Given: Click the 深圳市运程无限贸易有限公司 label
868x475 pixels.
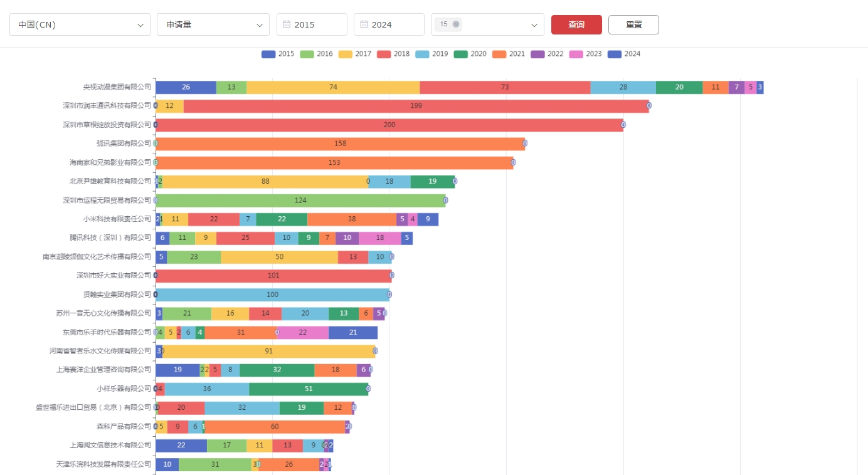Looking at the screenshot, I should [x=107, y=200].
